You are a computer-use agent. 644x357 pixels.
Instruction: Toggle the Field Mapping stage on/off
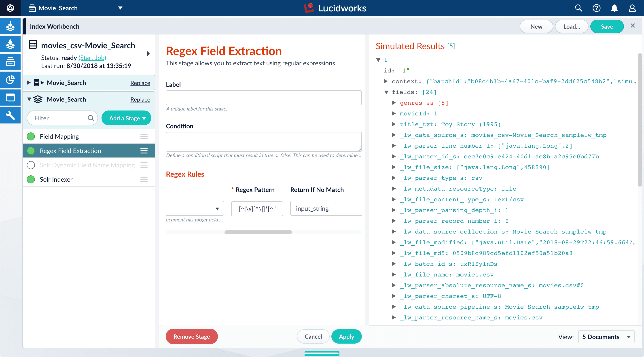(x=31, y=136)
